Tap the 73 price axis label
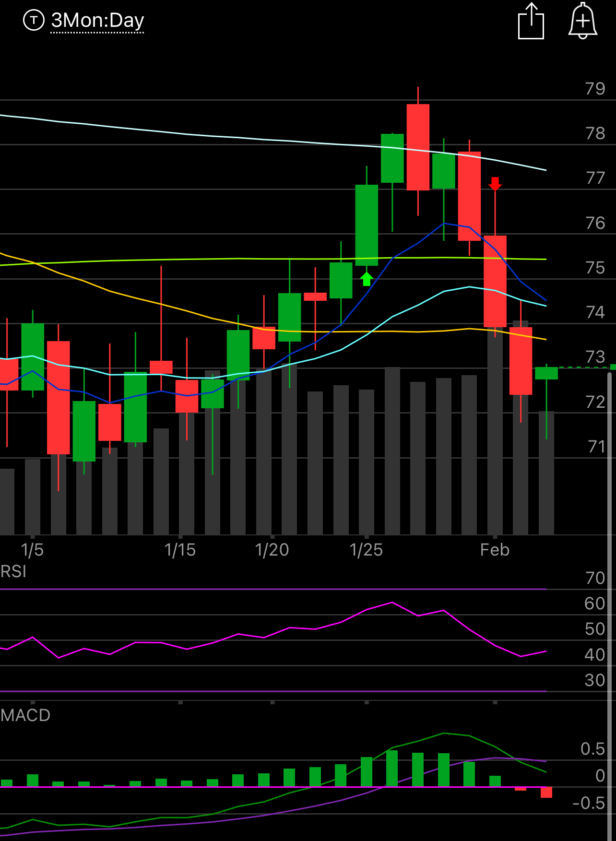Image resolution: width=616 pixels, height=841 pixels. coord(595,357)
